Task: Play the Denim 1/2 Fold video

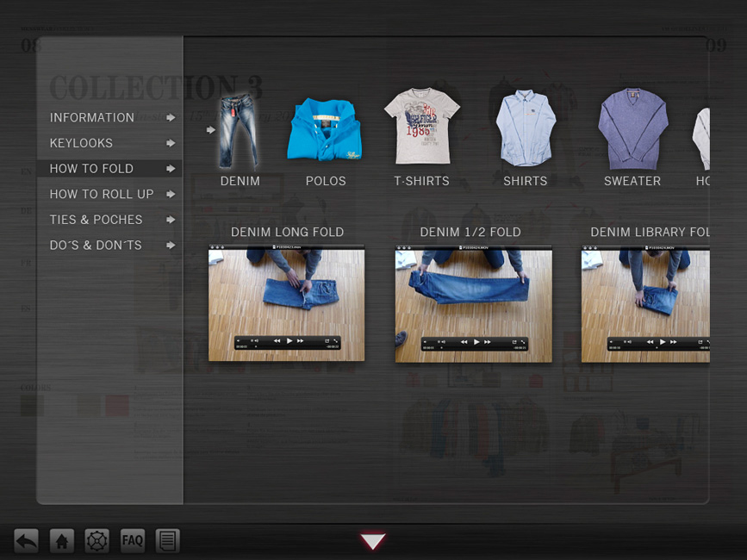Action: tap(476, 342)
